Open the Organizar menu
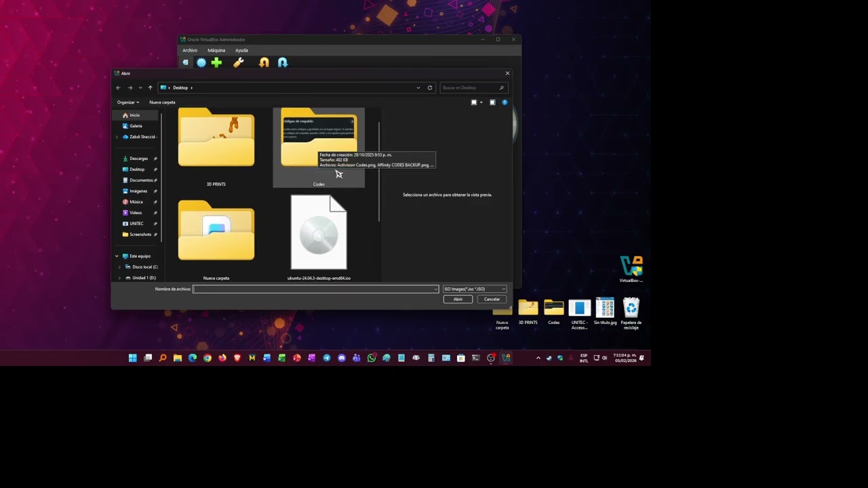 pos(128,102)
